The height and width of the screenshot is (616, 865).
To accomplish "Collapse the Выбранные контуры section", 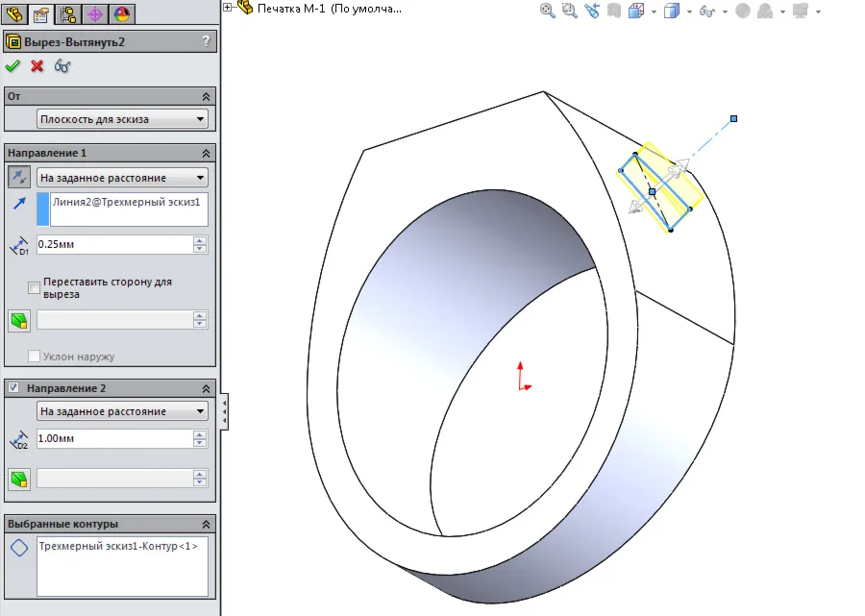I will pyautogui.click(x=206, y=525).
